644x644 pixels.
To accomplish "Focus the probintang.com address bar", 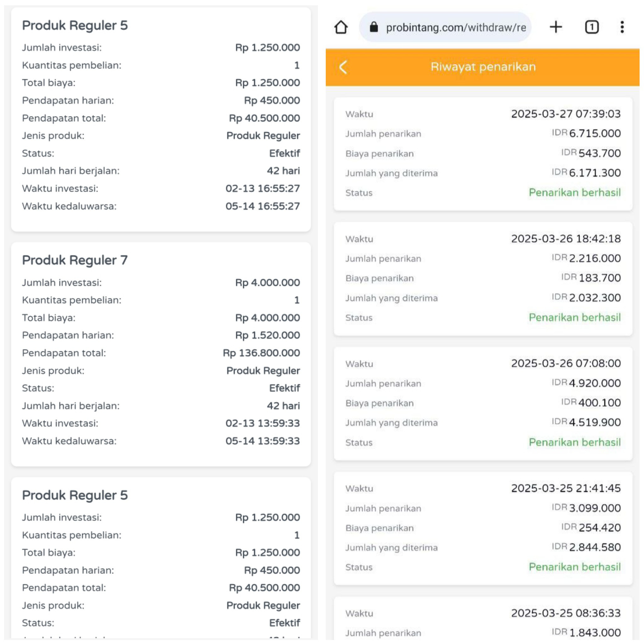I will tap(455, 27).
